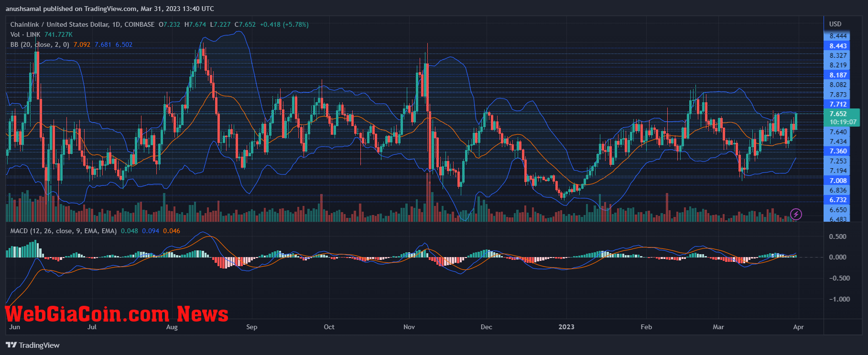
Task: Click the 6.650 price axis value
Action: [838, 210]
